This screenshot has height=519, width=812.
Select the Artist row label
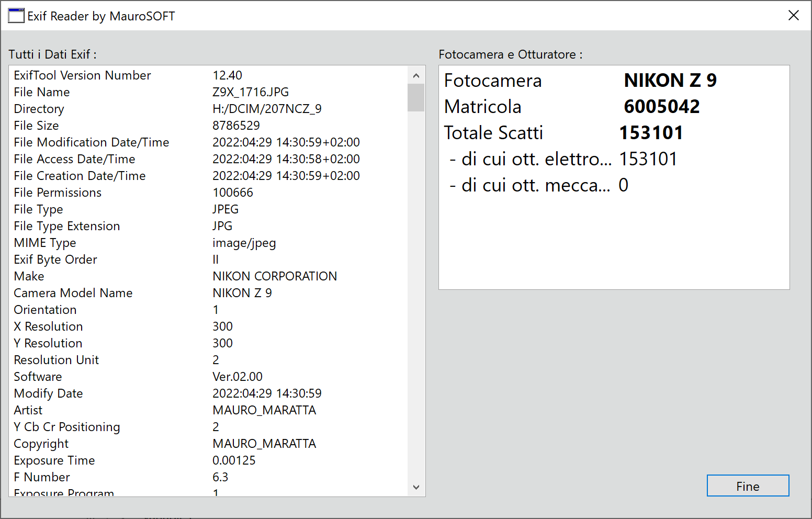tap(28, 410)
